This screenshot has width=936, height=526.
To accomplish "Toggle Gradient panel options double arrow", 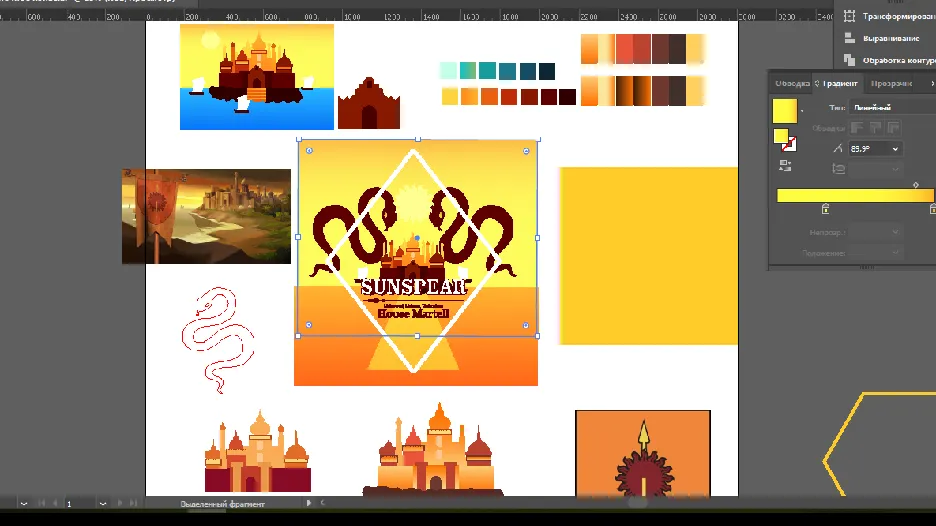I will pyautogui.click(x=817, y=84).
